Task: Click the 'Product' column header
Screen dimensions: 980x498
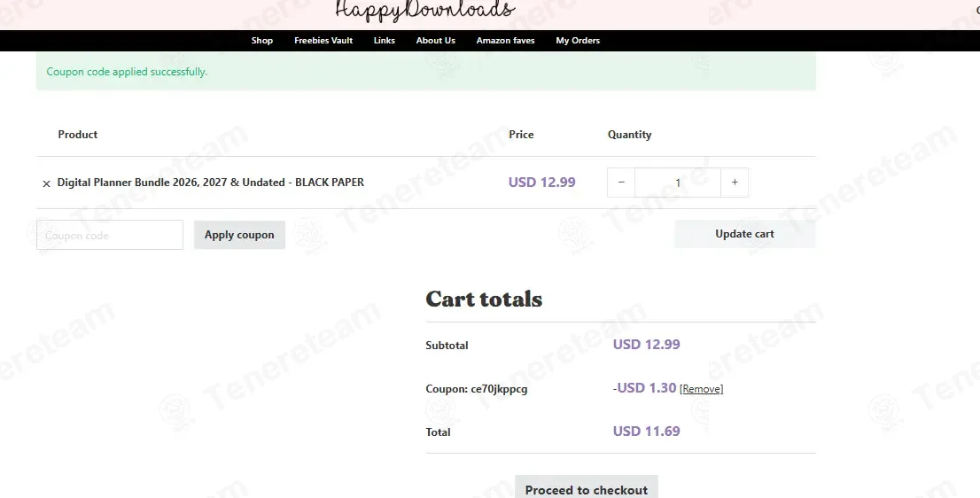Action: (77, 135)
